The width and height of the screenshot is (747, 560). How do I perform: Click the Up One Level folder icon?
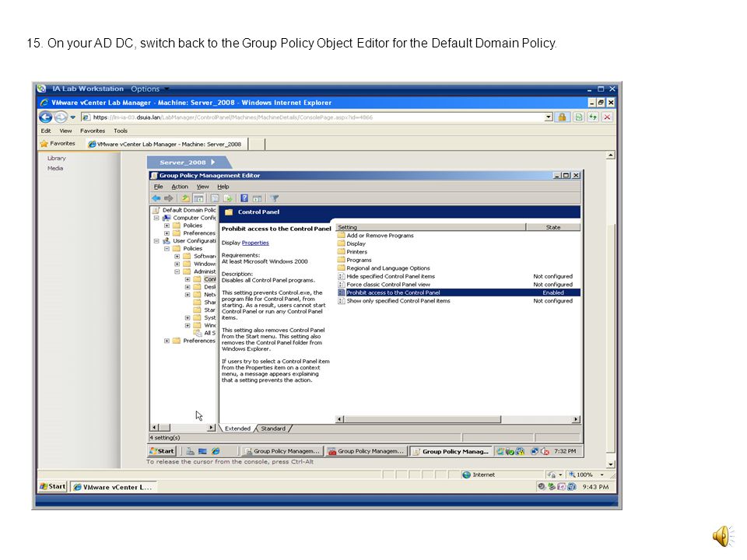click(x=185, y=198)
